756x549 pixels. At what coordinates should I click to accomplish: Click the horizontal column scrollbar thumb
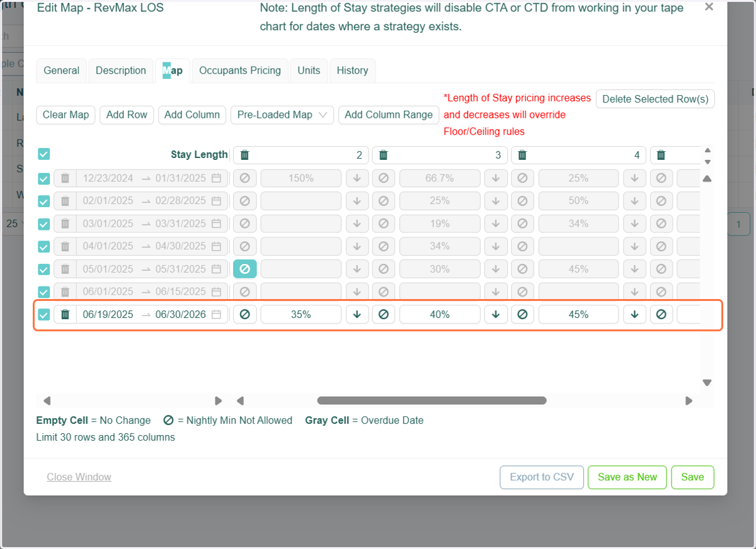[x=432, y=400]
